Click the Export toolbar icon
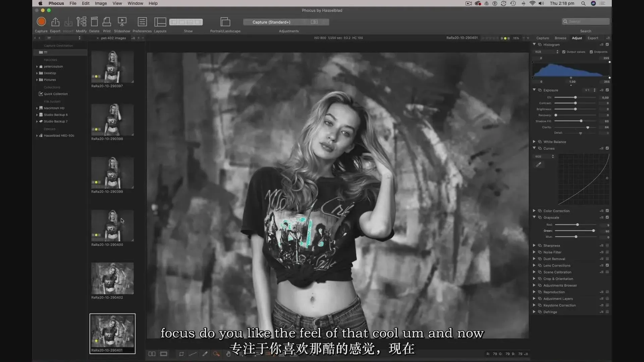The width and height of the screenshot is (644, 362). 55,22
